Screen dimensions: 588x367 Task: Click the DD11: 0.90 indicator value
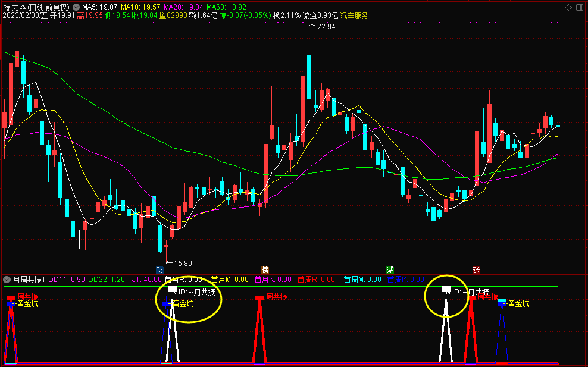pos(67,280)
